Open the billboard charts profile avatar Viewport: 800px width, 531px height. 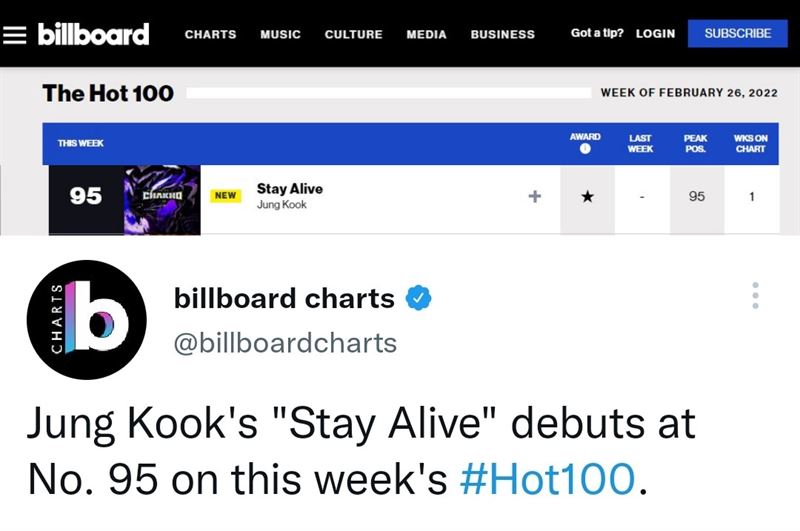point(87,320)
